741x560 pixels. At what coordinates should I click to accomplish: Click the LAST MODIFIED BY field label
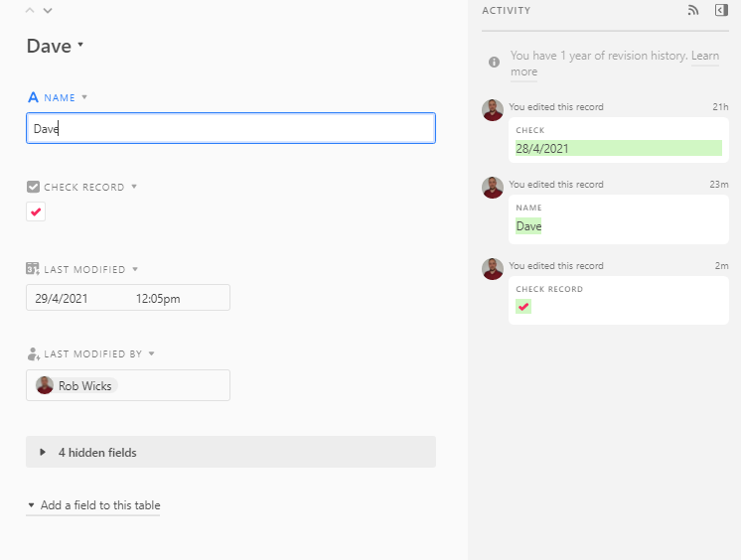[93, 353]
